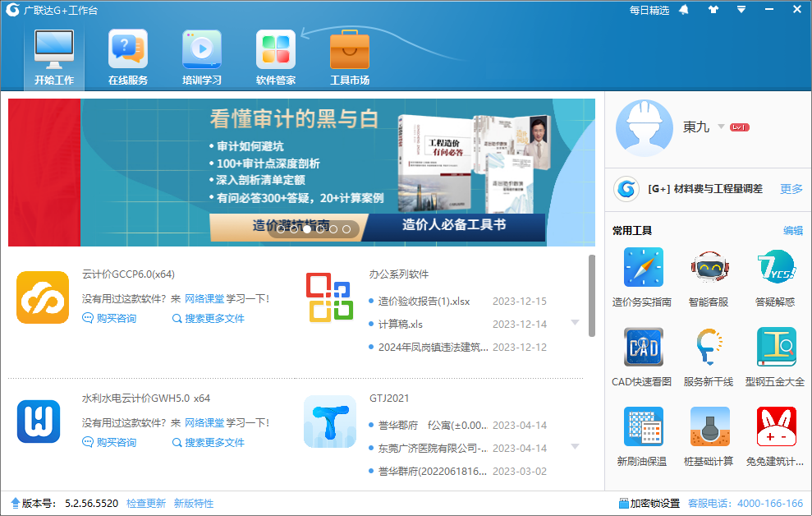The height and width of the screenshot is (516, 812).
Task: Launch the GTJ2021 application icon
Action: click(x=330, y=422)
